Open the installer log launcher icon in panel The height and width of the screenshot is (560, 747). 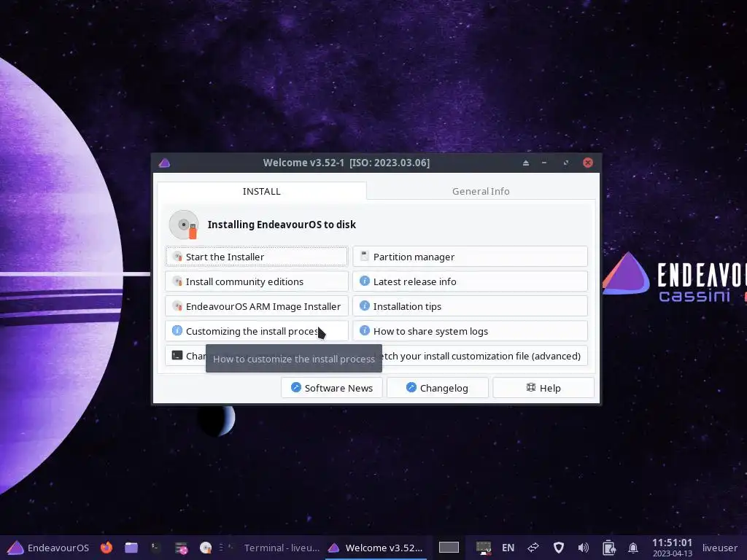(x=181, y=548)
